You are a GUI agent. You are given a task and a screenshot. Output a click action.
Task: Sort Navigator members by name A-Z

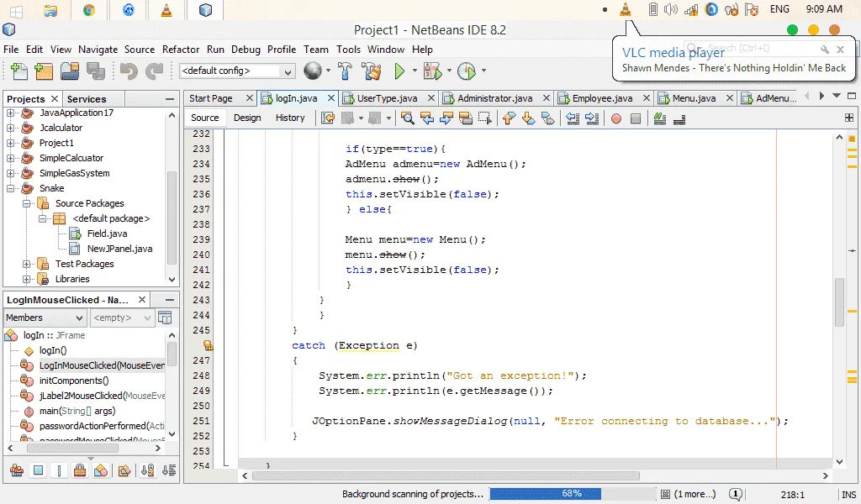148,470
